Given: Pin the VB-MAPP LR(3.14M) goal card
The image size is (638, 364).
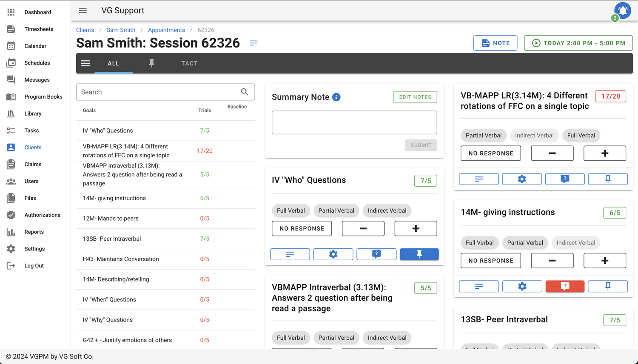Looking at the screenshot, I should (x=607, y=179).
